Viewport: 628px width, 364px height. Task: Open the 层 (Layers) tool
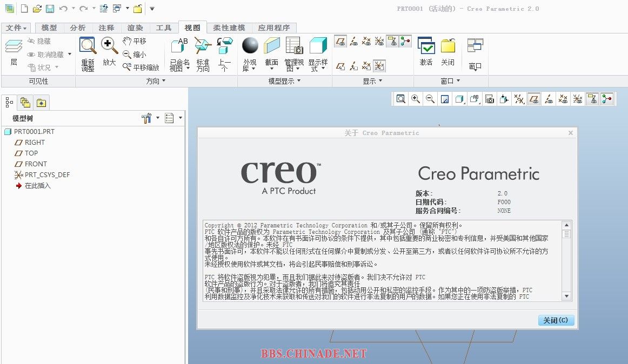pyautogui.click(x=14, y=52)
